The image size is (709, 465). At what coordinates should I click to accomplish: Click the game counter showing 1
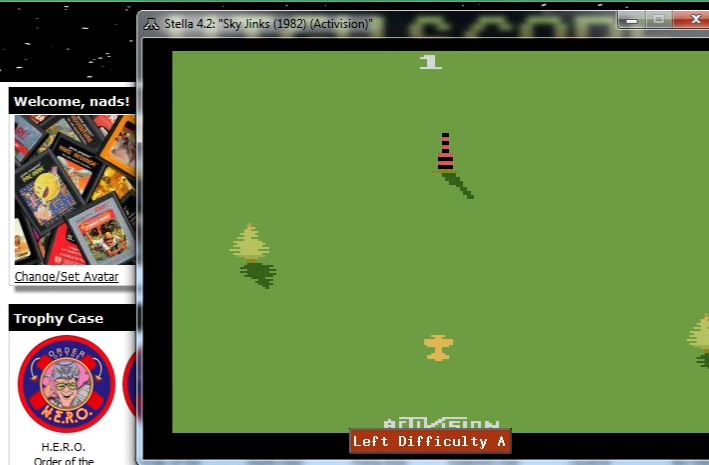(x=430, y=62)
